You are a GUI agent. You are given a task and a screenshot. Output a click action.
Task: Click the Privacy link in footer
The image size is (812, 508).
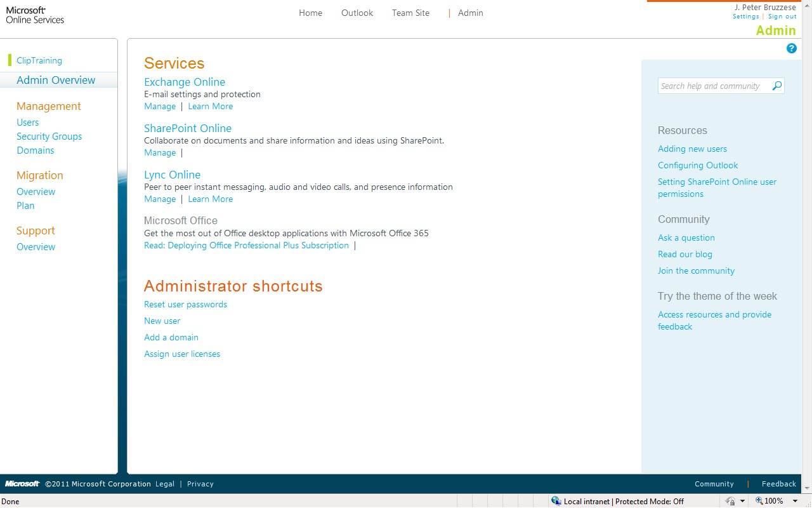pos(200,484)
